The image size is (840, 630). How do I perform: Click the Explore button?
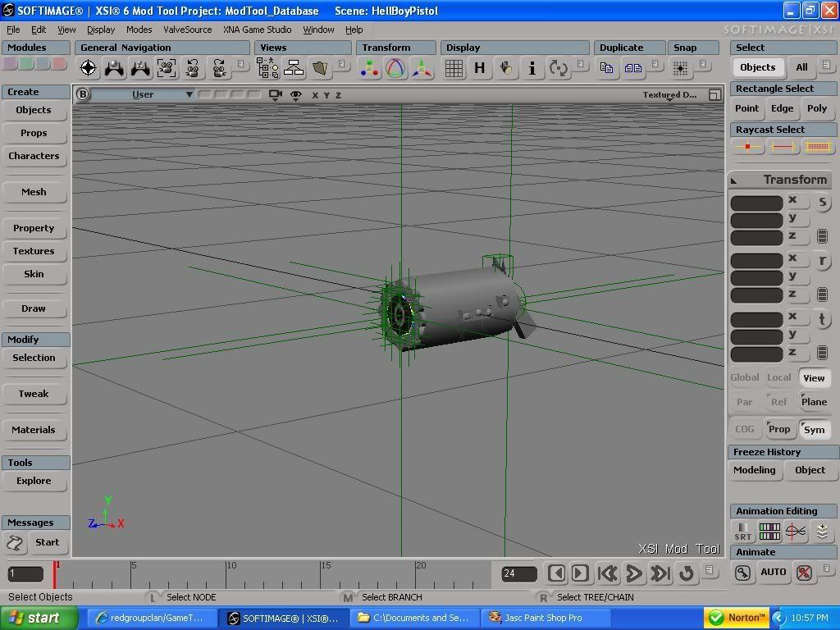[34, 481]
